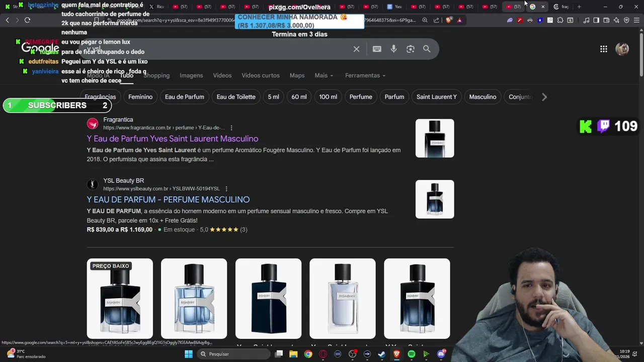Image resolution: width=644 pixels, height=362 pixels.
Task: Close the active Google browser tab
Action: pyautogui.click(x=542, y=7)
